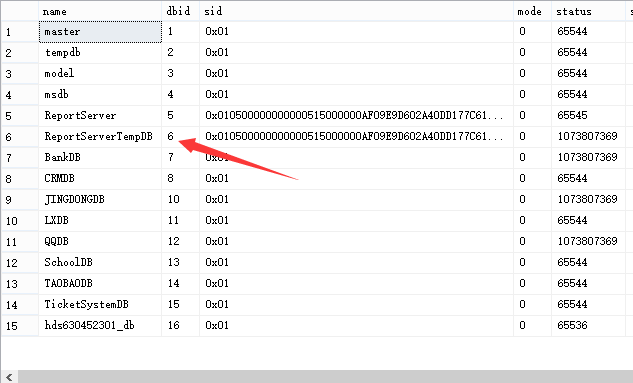Select the 'dbid' column header
Image resolution: width=633 pixels, height=383 pixels.
pyautogui.click(x=180, y=11)
